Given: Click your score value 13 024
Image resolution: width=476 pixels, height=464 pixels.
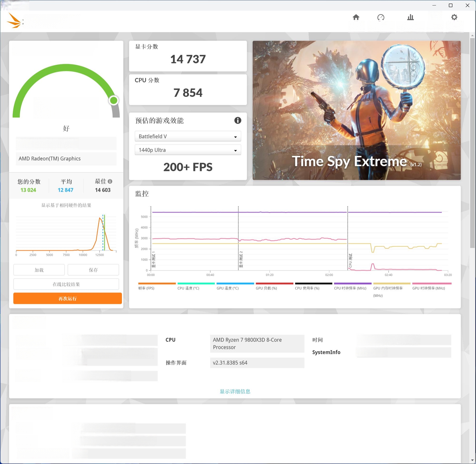Looking at the screenshot, I should click(28, 190).
